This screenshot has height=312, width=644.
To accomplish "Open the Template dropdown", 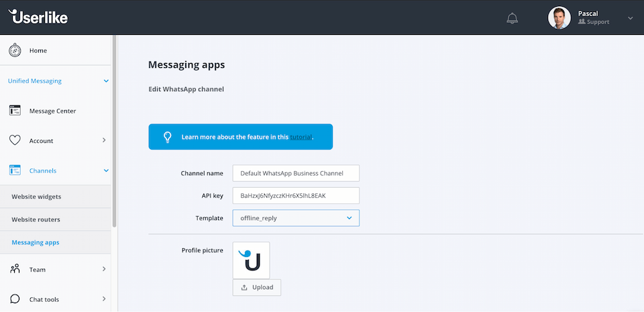I will 296,218.
